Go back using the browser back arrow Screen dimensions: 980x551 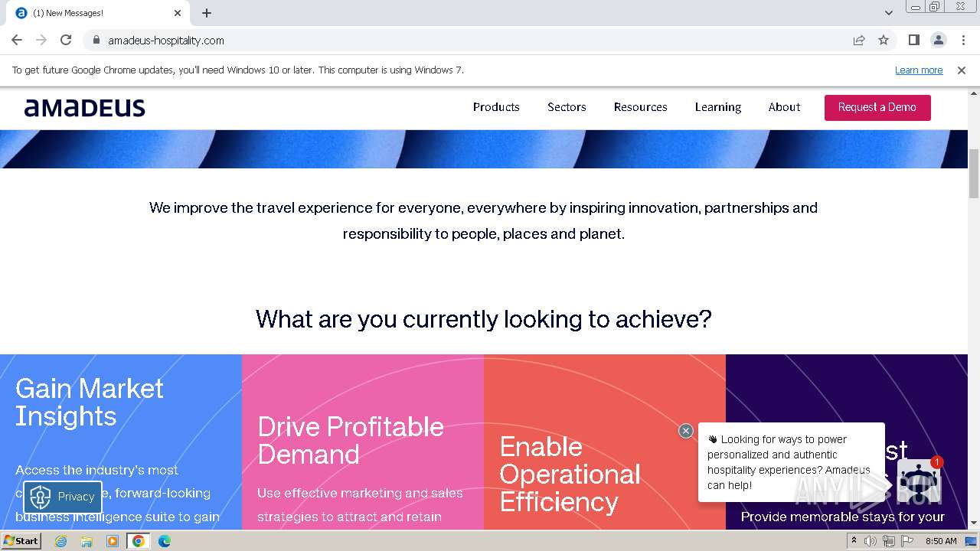coord(17,40)
